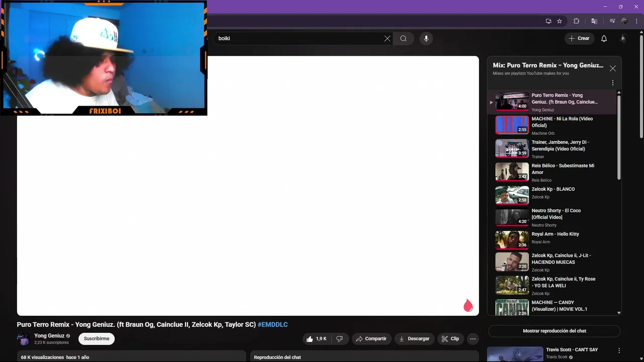Close the Mix playlist panel

(612, 68)
